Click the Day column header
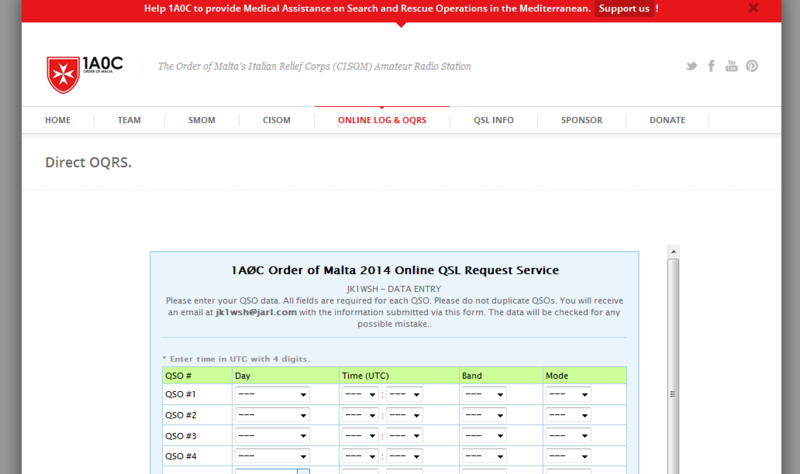800x474 pixels. (x=285, y=376)
